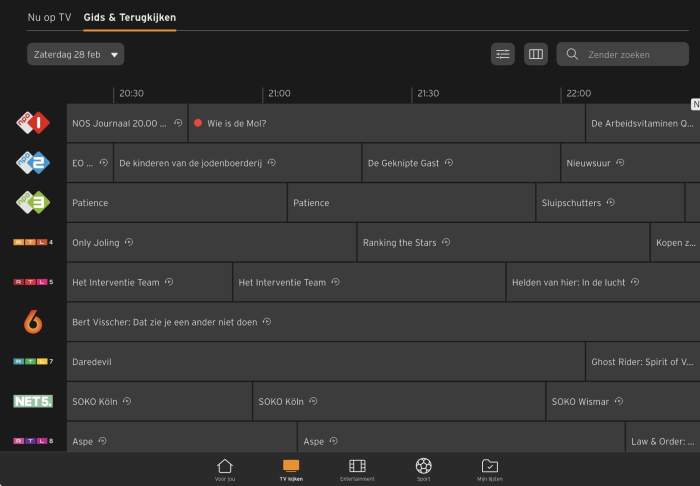Select the NPO 1 channel logo
700x486 pixels.
click(33, 123)
